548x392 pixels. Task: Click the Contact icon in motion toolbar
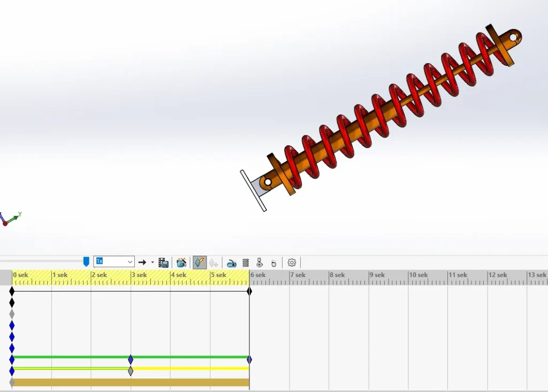[x=260, y=263]
